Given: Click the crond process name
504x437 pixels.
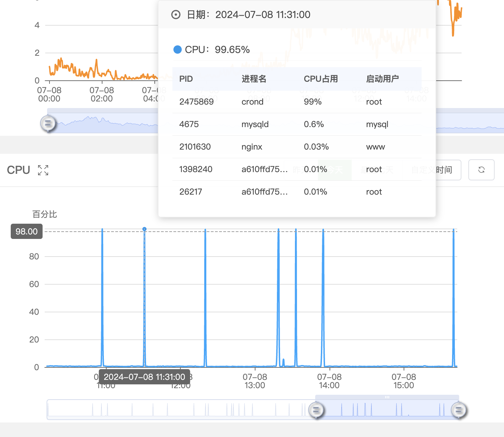Looking at the screenshot, I should coord(252,102).
